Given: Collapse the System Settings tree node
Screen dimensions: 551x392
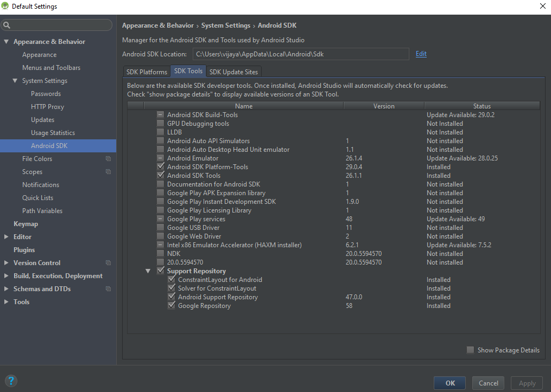Looking at the screenshot, I should (x=15, y=81).
